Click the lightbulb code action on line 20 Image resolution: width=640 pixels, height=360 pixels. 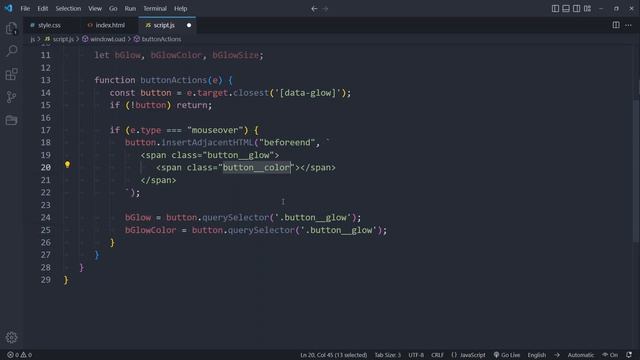(67, 164)
